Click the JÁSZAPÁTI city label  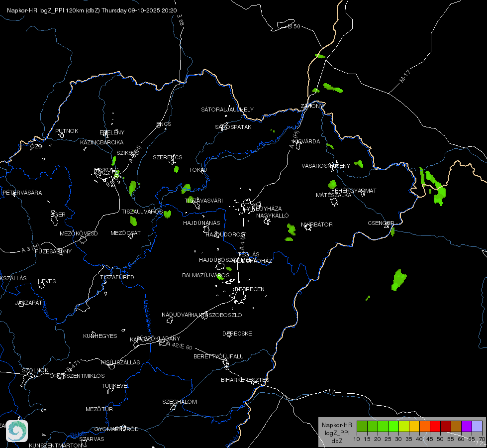29,303
